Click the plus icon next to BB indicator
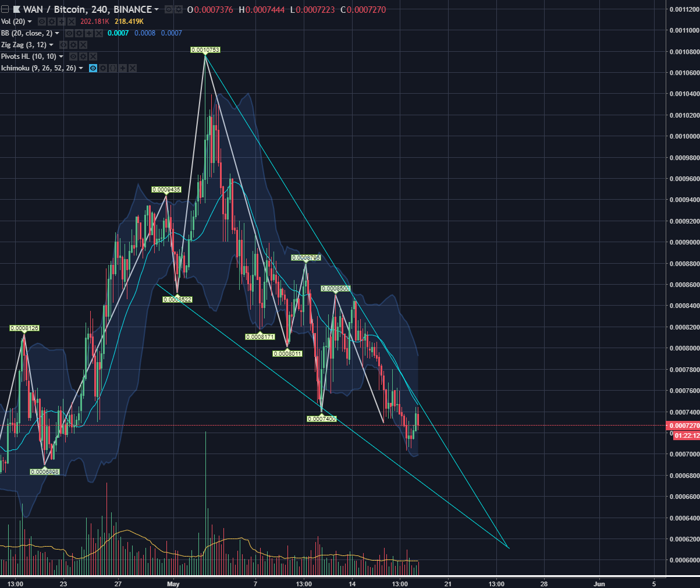The image size is (700, 588). tap(88, 33)
